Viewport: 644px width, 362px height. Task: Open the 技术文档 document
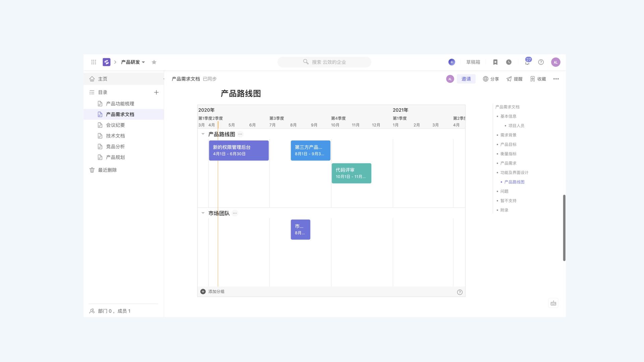coord(123,136)
